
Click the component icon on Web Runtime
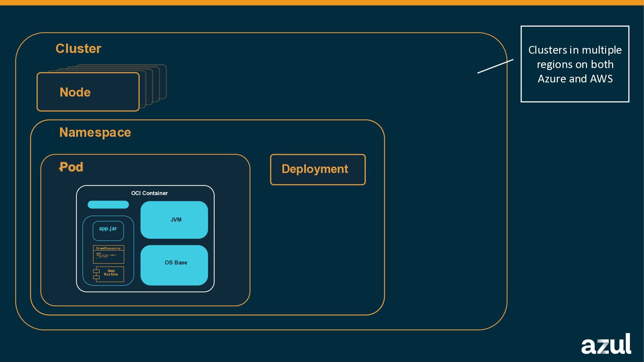(96, 274)
